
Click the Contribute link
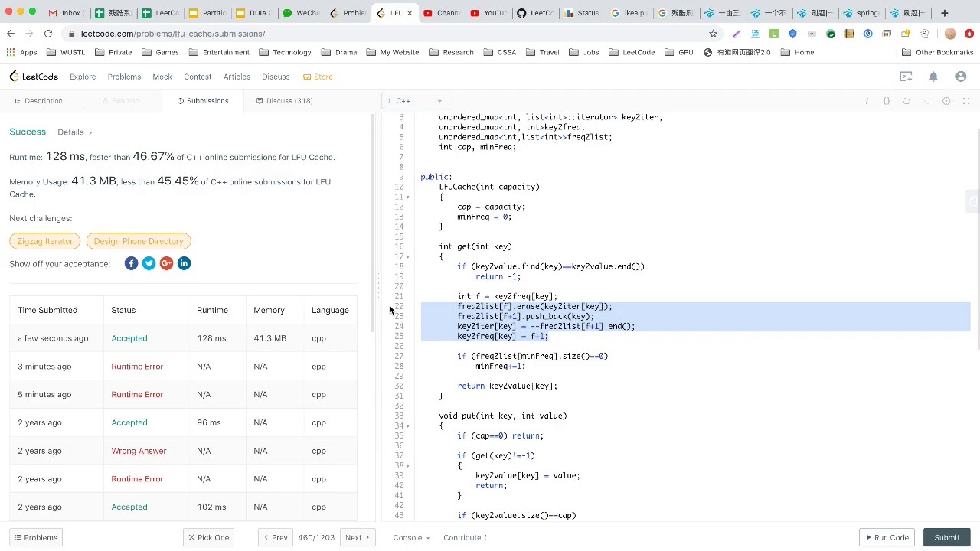[465, 537]
